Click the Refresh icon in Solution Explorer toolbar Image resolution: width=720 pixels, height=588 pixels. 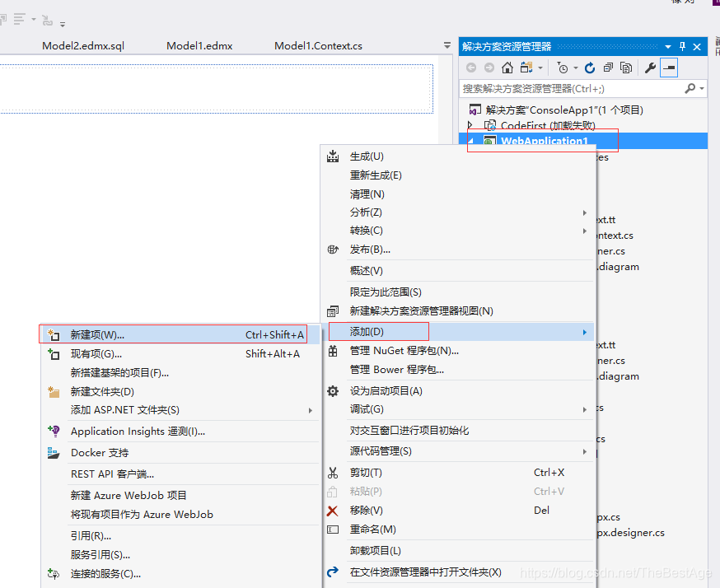pos(590,68)
